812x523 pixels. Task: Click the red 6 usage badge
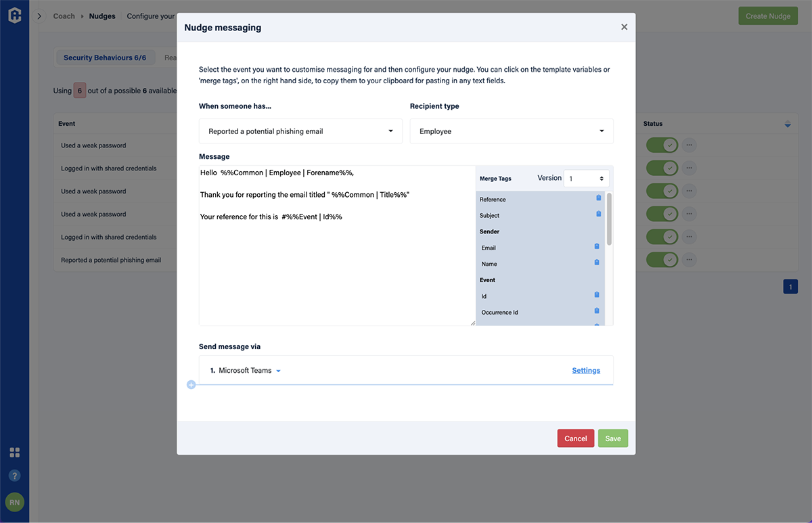[x=80, y=91]
